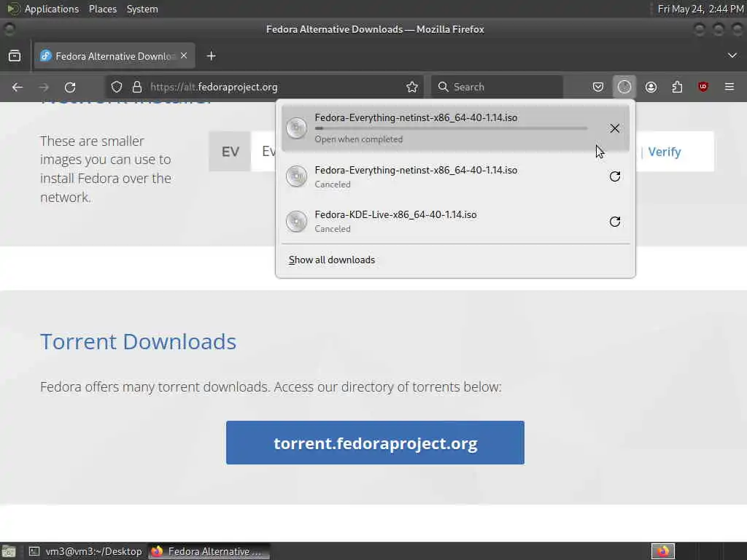
Task: Open a new tab with plus button
Action: tap(211, 56)
